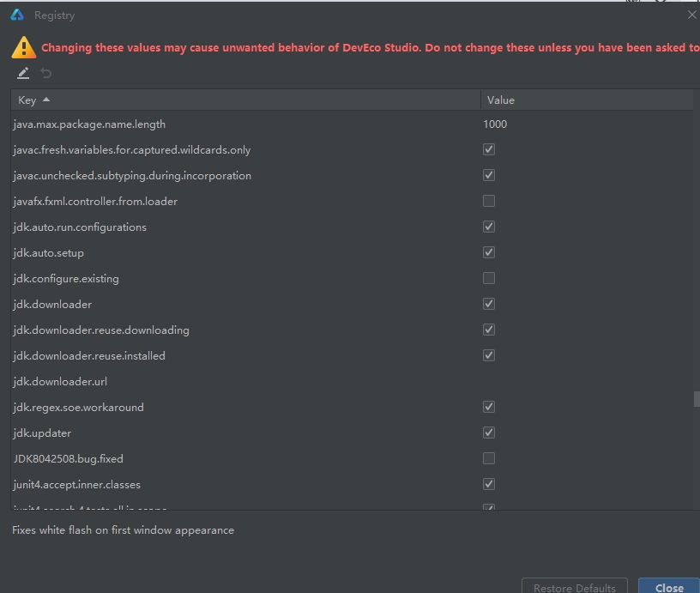Click the vertical scrollbar thumb
The height and width of the screenshot is (593, 700).
(x=697, y=399)
